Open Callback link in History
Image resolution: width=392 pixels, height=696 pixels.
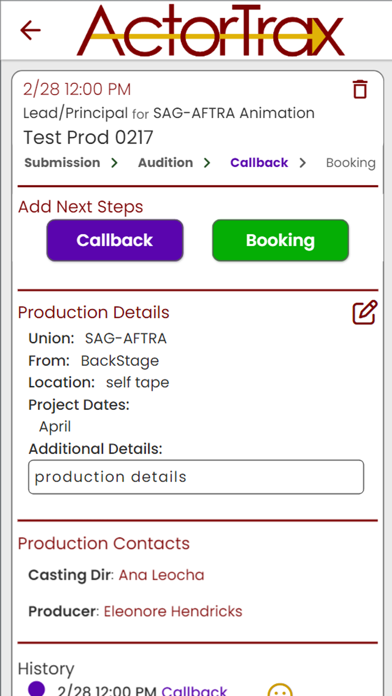(x=194, y=691)
